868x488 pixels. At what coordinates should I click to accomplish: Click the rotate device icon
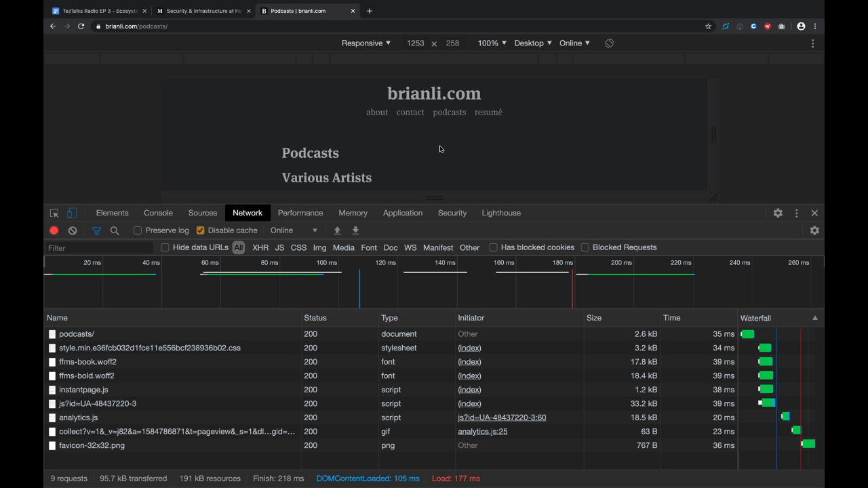(609, 43)
